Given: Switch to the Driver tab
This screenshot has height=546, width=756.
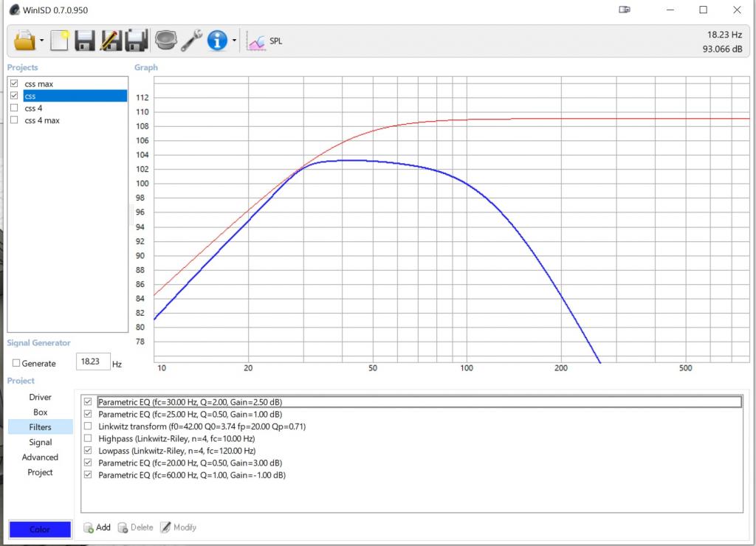Looking at the screenshot, I should pyautogui.click(x=40, y=397).
